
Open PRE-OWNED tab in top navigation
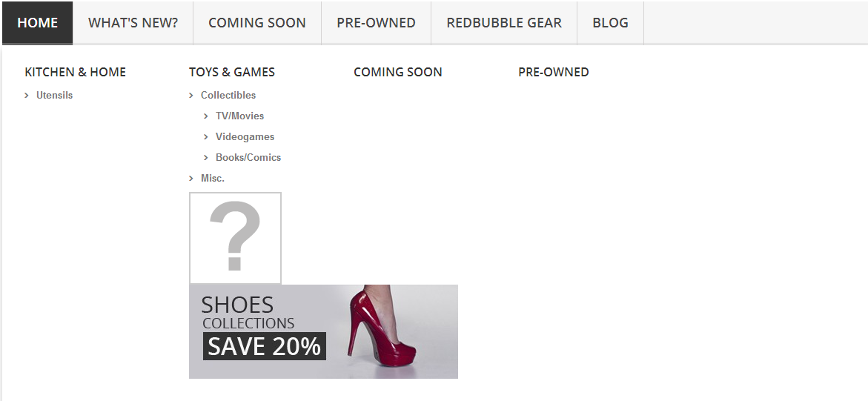(376, 23)
